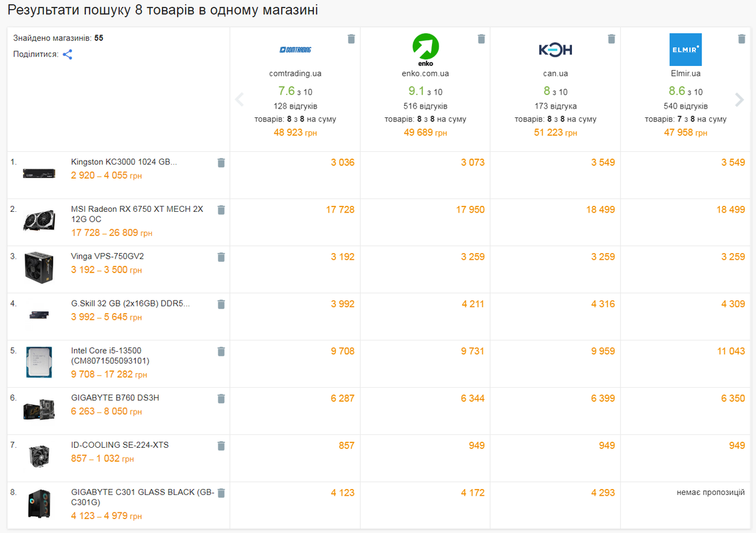Delete Intel Core i5-13500 from list
This screenshot has height=533, width=756.
pyautogui.click(x=221, y=351)
